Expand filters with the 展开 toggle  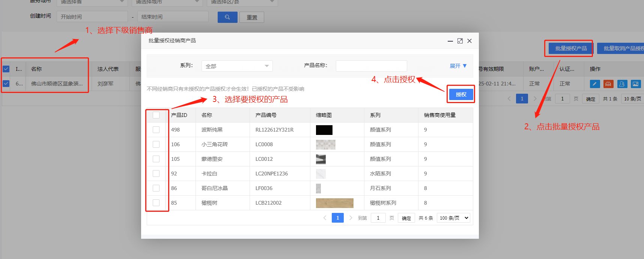[x=458, y=66]
